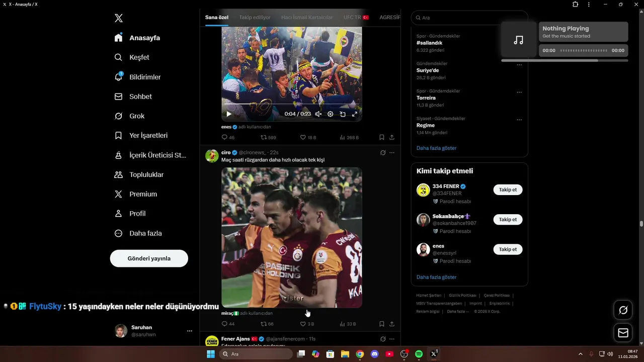Bookmark the fan video post
644x362 pixels.
coord(382,137)
